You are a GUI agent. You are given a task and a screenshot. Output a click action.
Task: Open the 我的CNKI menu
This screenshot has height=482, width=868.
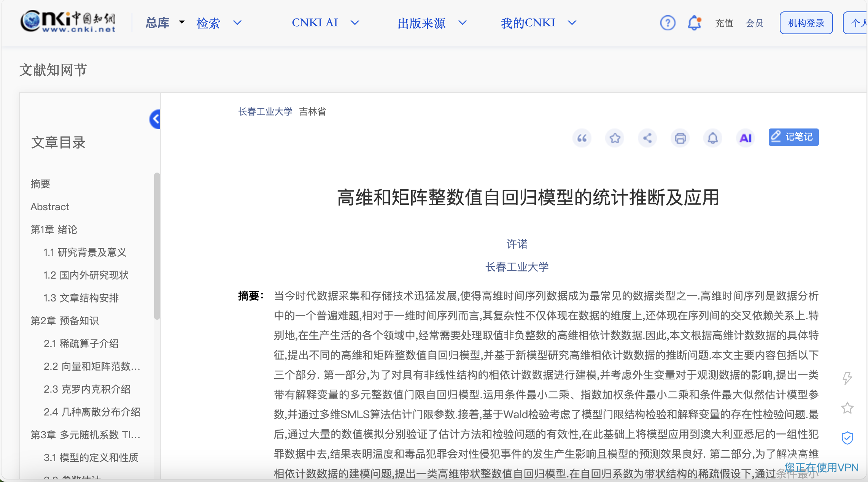click(x=528, y=23)
